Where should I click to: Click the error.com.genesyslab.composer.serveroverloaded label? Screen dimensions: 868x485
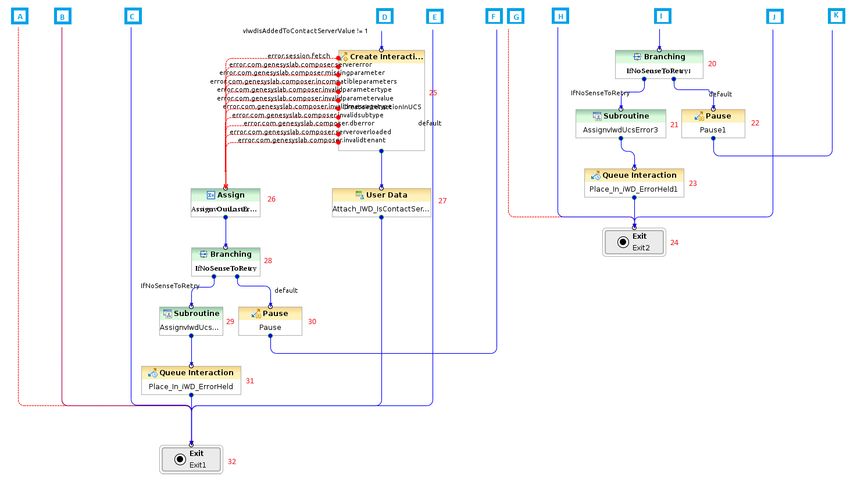[310, 132]
